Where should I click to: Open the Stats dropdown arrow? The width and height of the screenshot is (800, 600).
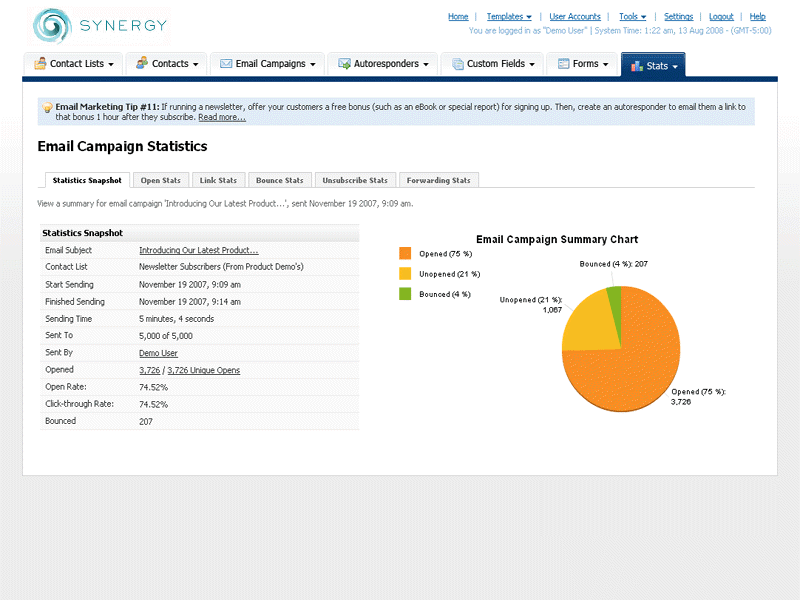(x=675, y=67)
